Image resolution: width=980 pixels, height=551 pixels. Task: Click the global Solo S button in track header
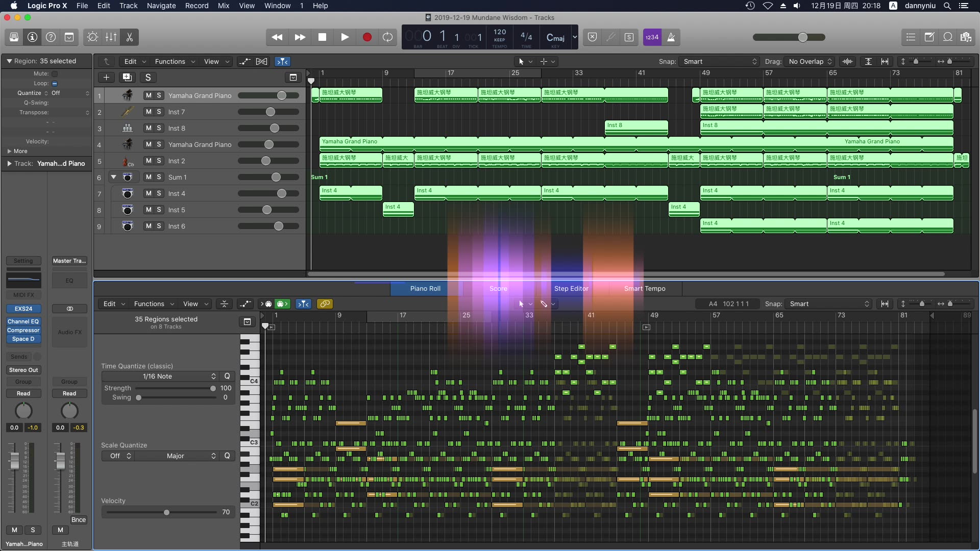(148, 78)
